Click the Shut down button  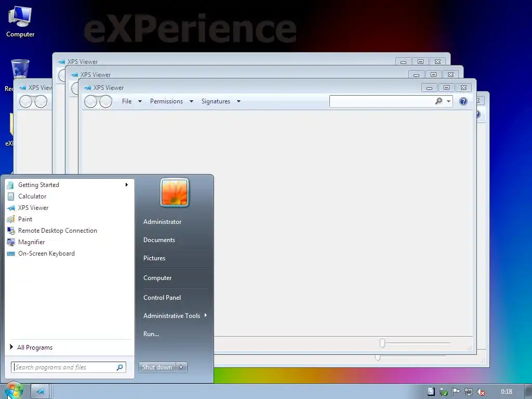pyautogui.click(x=157, y=367)
